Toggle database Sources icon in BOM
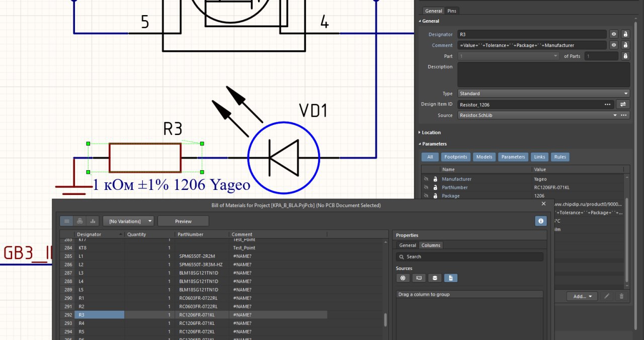Viewport: 644px width, 340px height. pos(435,278)
